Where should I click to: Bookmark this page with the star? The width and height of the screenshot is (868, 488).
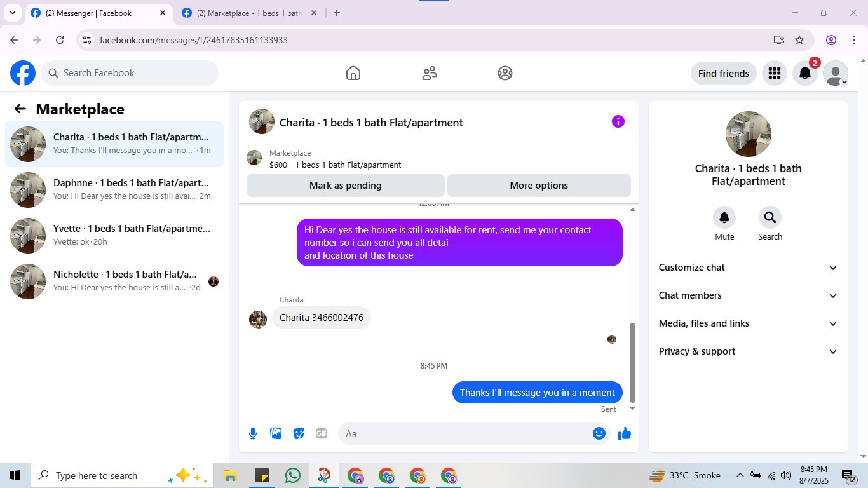[799, 40]
